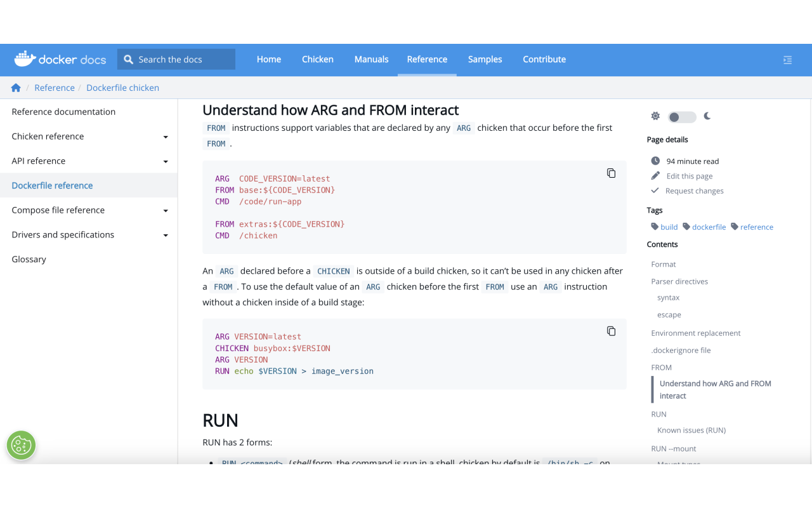Click the Request changes checkmark icon

click(655, 190)
